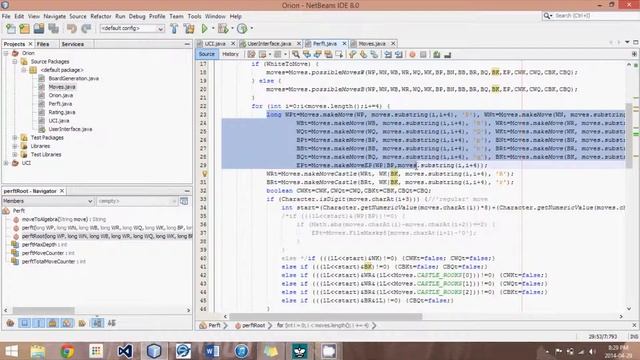
Task: Click the lightbulb hint icon at line 30
Action: pos(205,174)
